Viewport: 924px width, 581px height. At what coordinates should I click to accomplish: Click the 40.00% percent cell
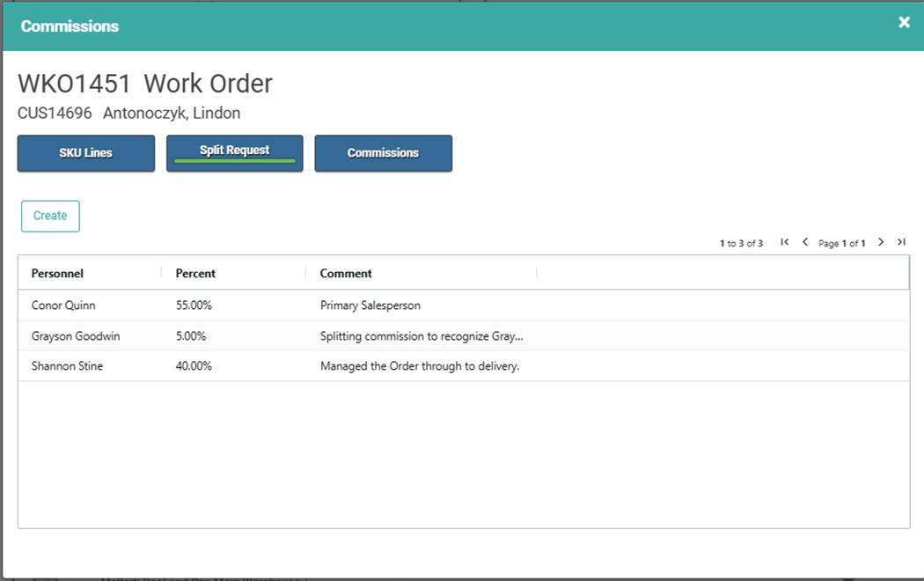(194, 366)
